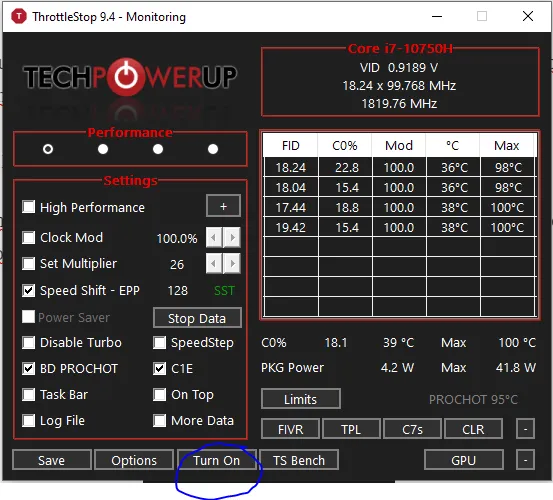Click the °C column header
This screenshot has width=553, height=500.
tap(453, 145)
